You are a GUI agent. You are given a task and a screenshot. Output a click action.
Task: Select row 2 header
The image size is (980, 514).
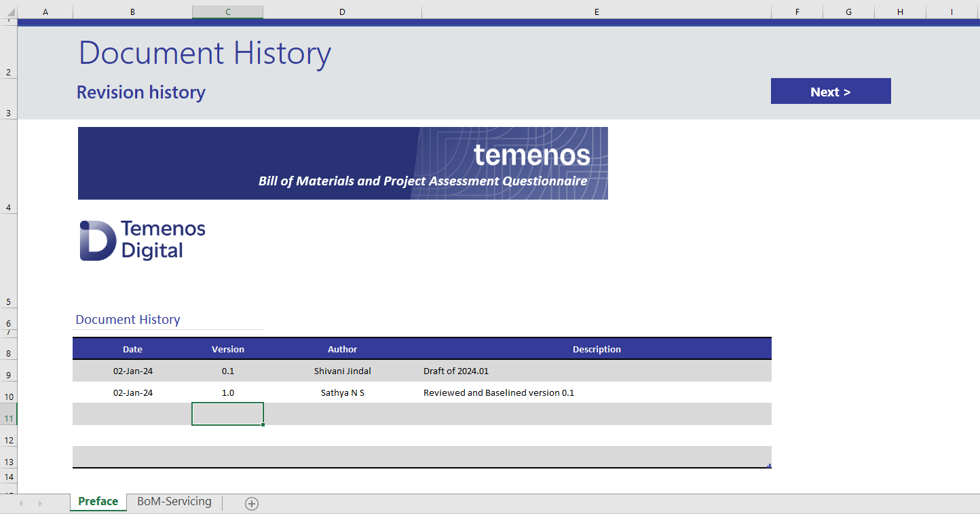pyautogui.click(x=8, y=52)
